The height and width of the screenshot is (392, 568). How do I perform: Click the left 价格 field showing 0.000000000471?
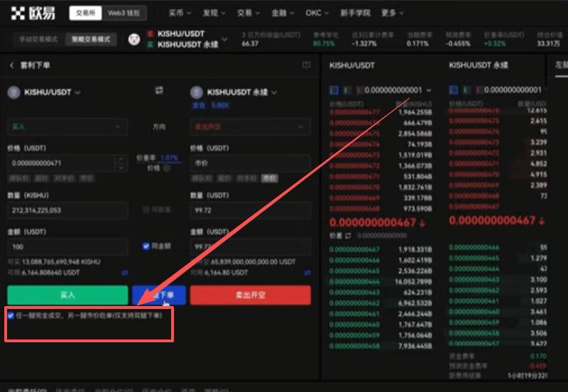coord(62,163)
